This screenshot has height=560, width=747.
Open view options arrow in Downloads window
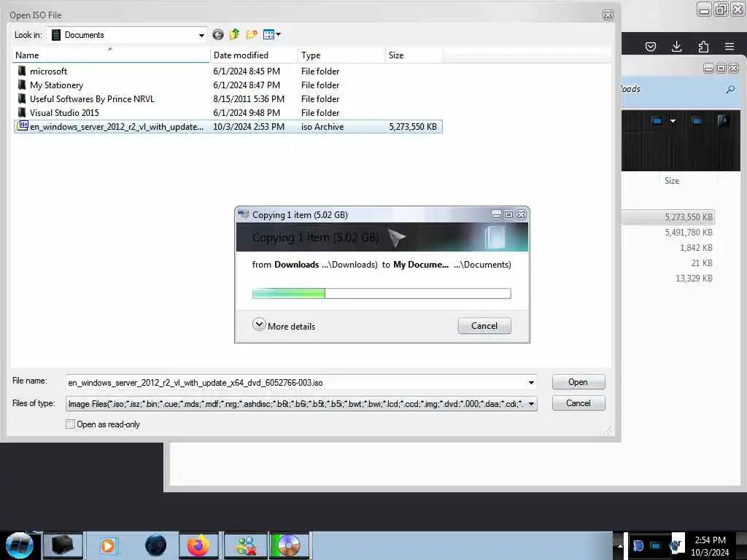pos(673,121)
